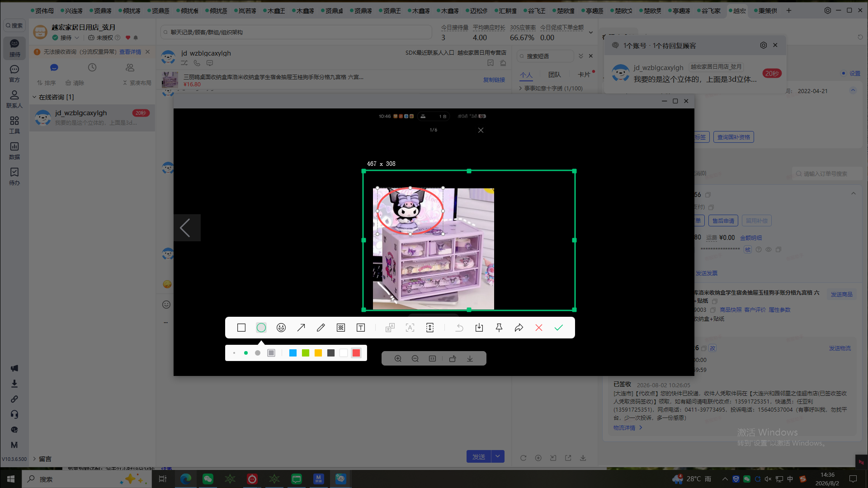The width and height of the screenshot is (868, 488).
Task: Undo the last annotation
Action: coord(459,328)
